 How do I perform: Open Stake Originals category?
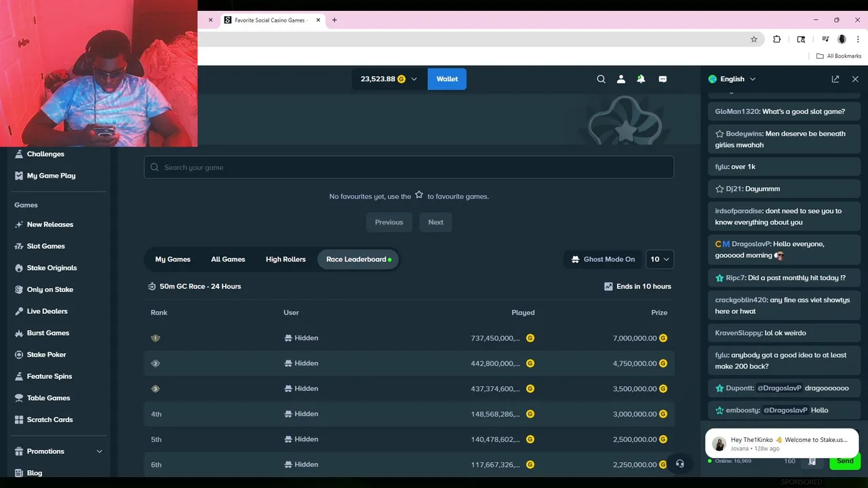pos(45,268)
